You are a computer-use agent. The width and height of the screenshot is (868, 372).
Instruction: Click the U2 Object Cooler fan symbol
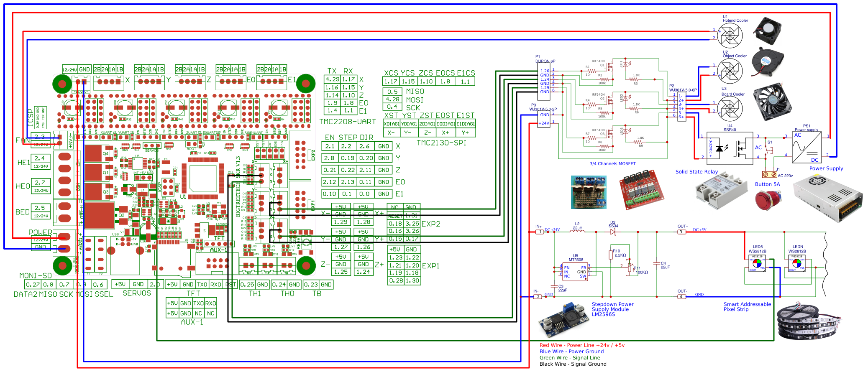coord(730,71)
